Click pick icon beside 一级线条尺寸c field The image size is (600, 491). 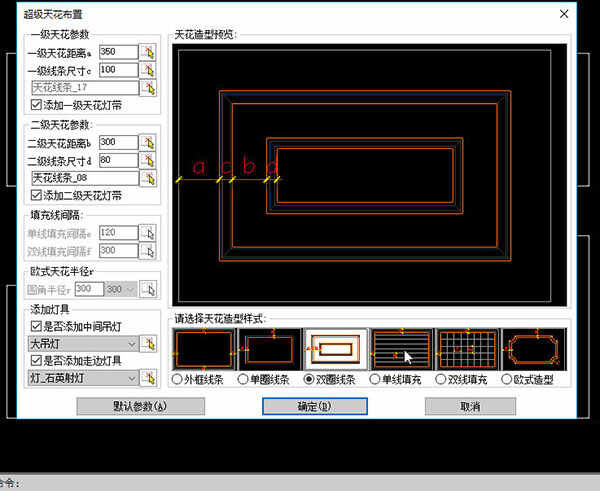click(x=148, y=70)
